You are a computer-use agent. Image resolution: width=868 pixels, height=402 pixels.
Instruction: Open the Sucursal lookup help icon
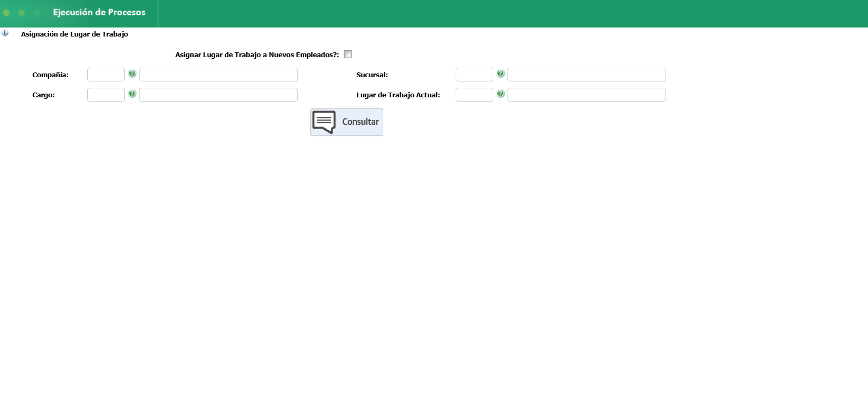tap(501, 74)
